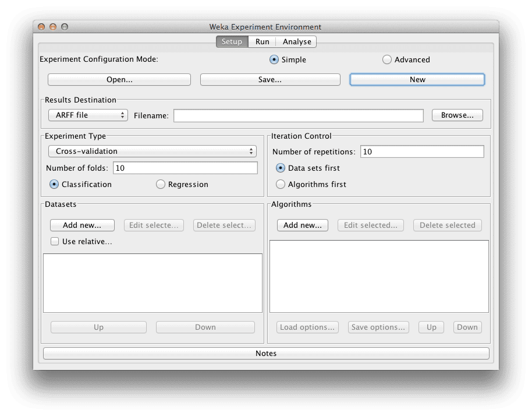Viewport: 532px width, 416px height.
Task: Click Edit selected in Datasets panel
Action: tap(154, 225)
